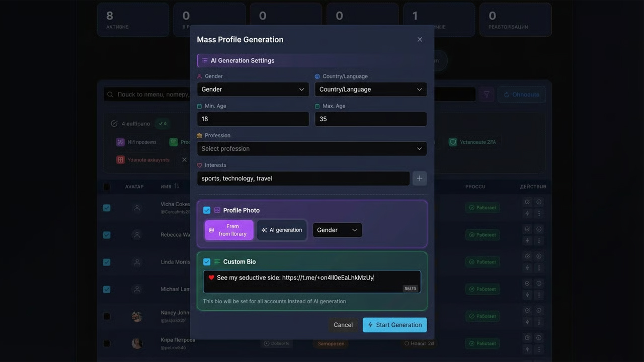Add an interest with the plus button
Viewport: 644px width, 362px height.
pyautogui.click(x=420, y=178)
